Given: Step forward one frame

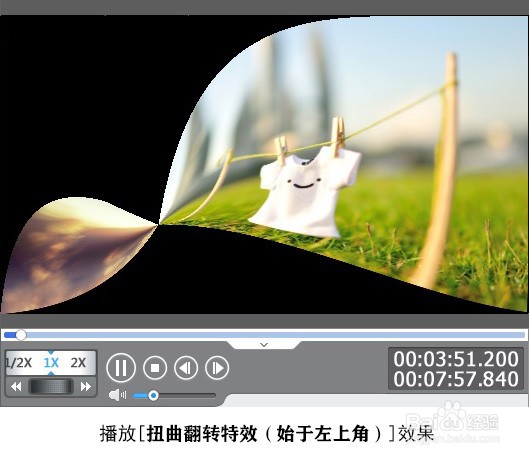Looking at the screenshot, I should (x=217, y=368).
